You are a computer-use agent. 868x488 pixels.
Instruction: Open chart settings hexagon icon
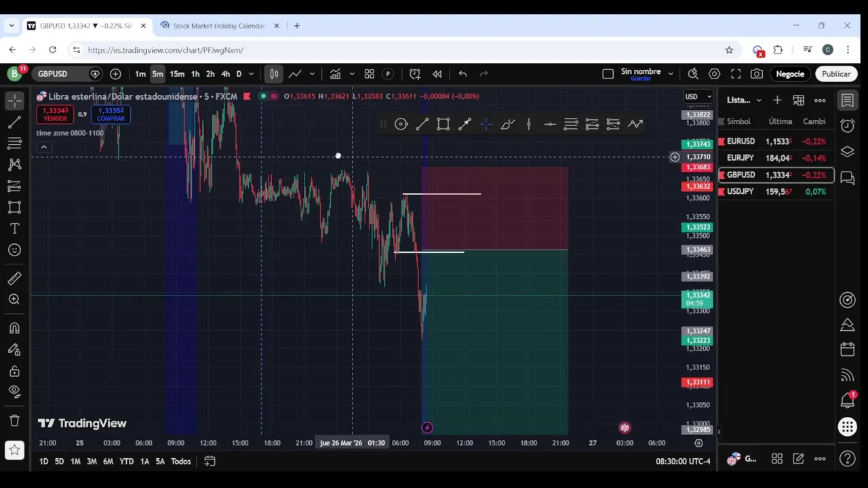(x=714, y=74)
